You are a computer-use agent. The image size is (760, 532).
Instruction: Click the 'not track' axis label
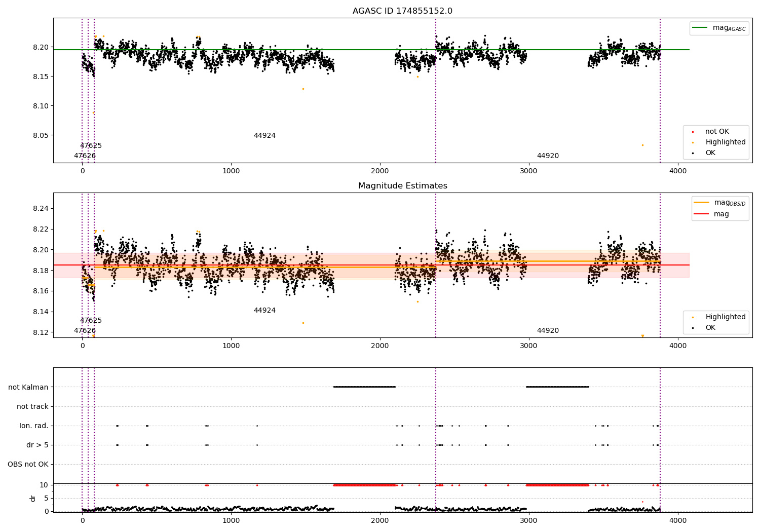(x=32, y=407)
